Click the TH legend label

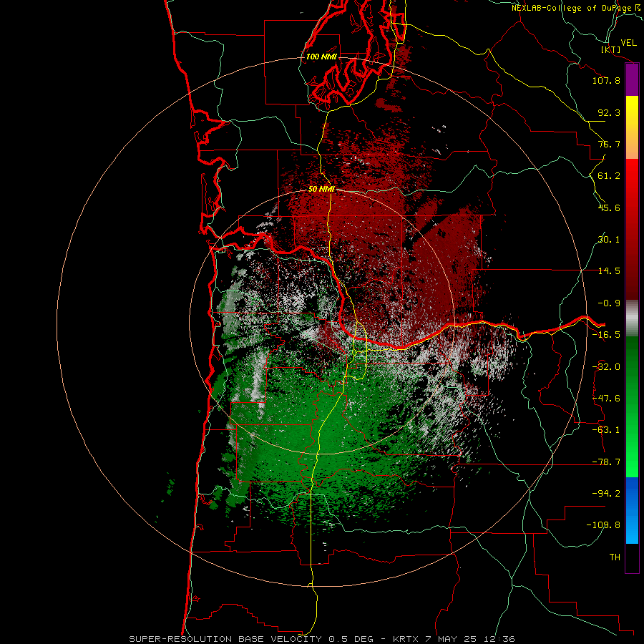click(615, 557)
